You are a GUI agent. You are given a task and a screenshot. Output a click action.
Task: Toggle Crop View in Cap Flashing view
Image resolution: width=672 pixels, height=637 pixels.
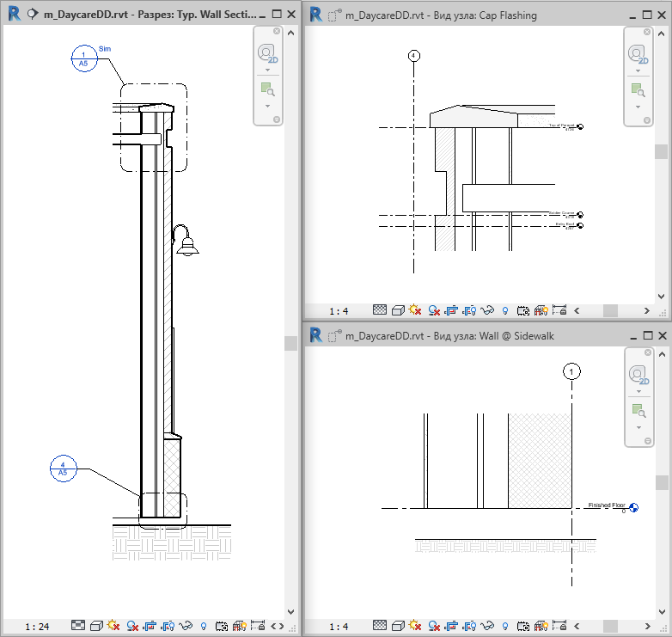coord(451,310)
